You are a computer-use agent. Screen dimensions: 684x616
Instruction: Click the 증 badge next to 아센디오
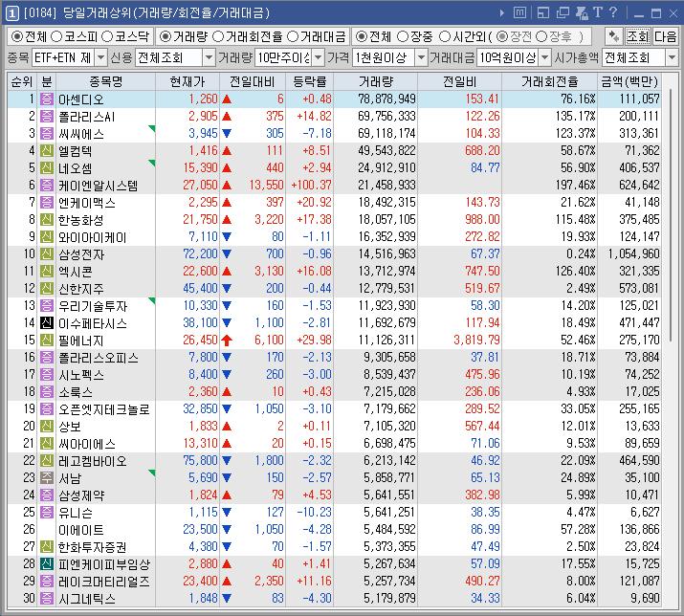pos(47,99)
